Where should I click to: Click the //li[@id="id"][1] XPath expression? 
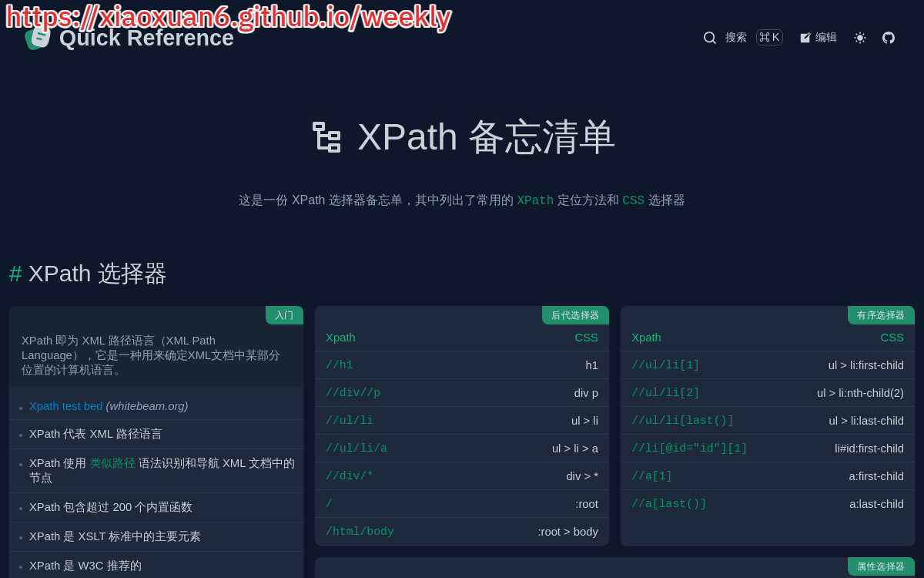tap(689, 449)
